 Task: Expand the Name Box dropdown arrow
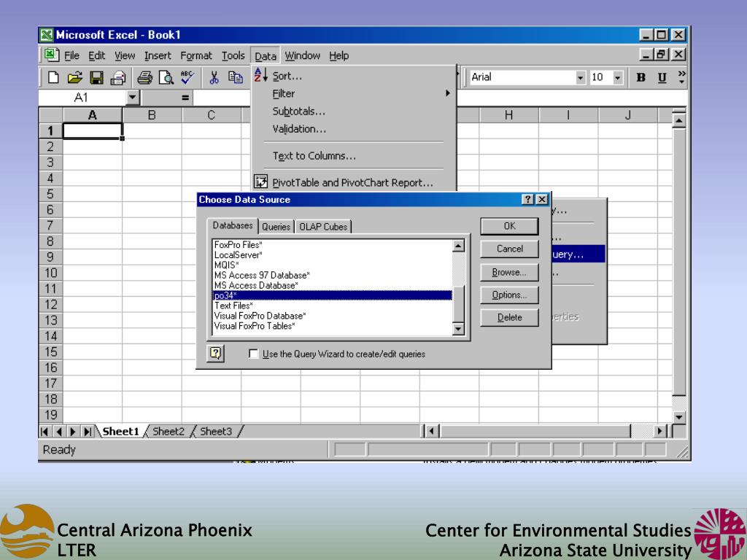tap(133, 98)
